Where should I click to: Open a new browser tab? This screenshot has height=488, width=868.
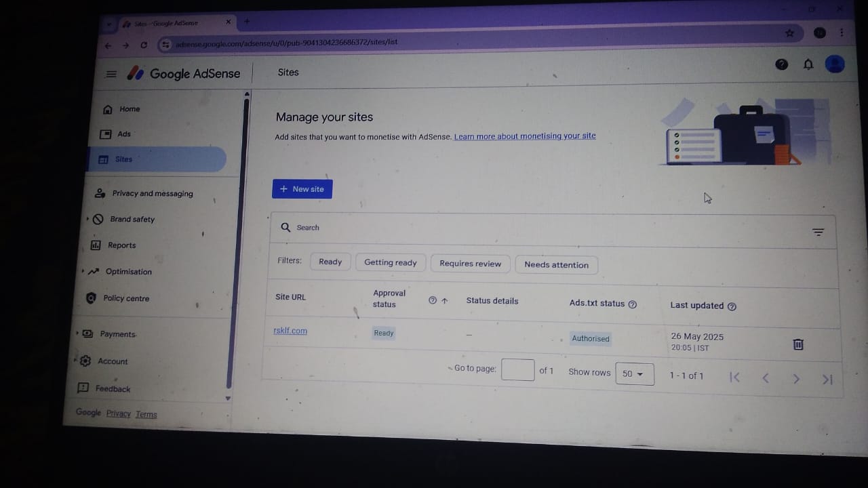247,22
